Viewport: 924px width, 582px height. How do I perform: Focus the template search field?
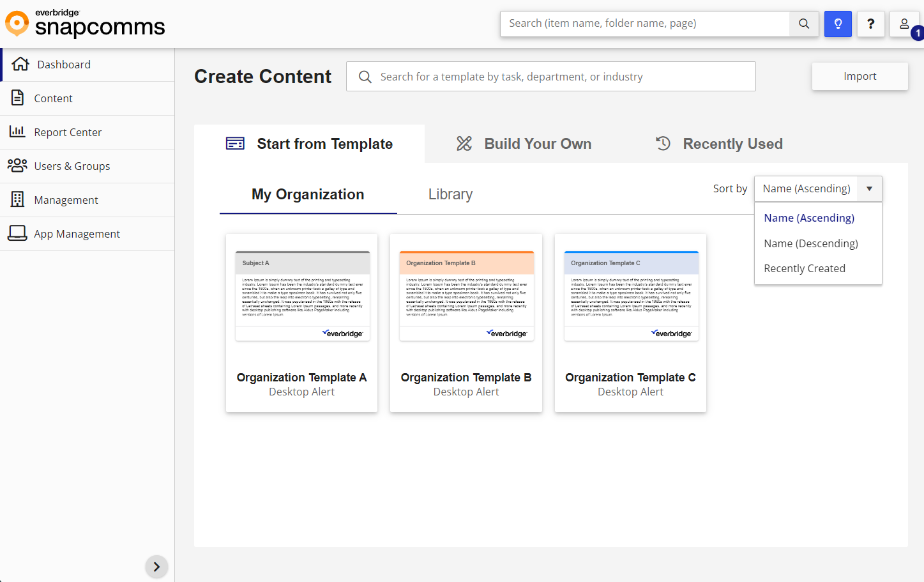point(551,77)
